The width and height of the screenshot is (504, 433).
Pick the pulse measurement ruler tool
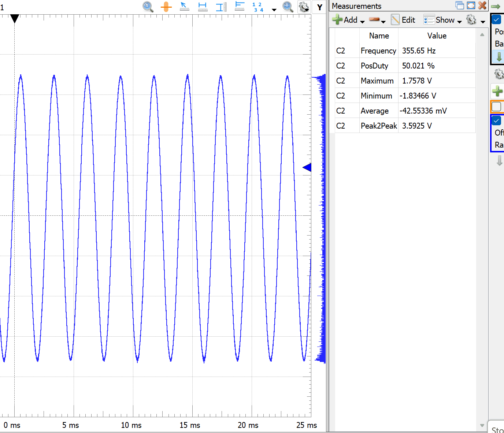(x=240, y=7)
